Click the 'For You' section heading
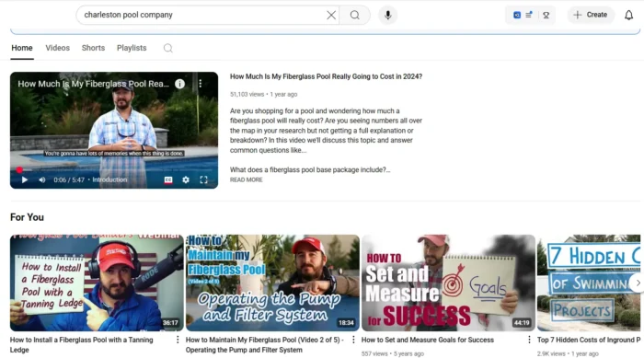 [27, 217]
